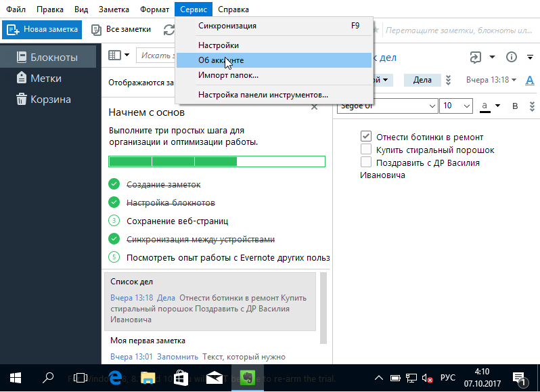Open the font size 10 combo box
The width and height of the screenshot is (540, 392).
pos(456,106)
